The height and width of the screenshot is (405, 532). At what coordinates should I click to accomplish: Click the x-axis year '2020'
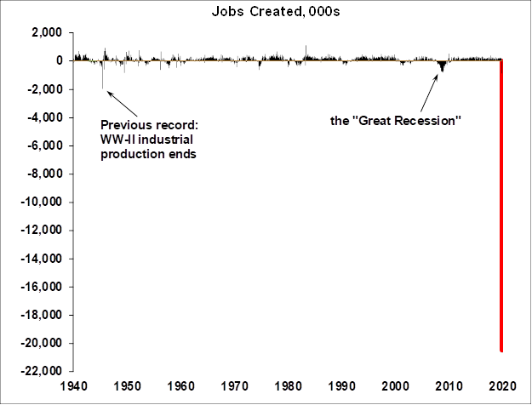[502, 386]
